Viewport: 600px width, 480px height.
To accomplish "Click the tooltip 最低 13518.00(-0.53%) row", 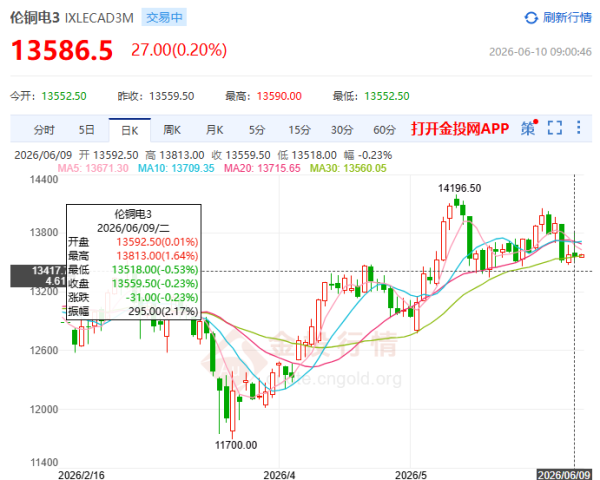I will tap(133, 270).
